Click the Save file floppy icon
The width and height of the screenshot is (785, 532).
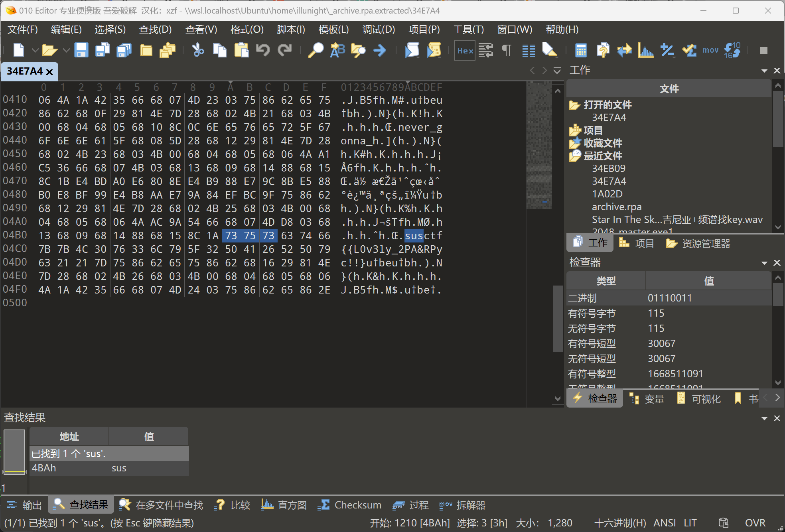point(81,50)
